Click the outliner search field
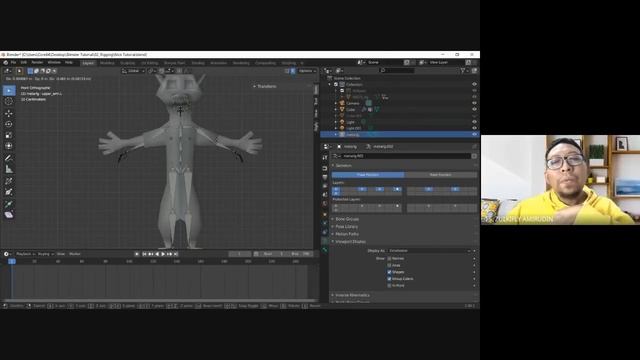 (397, 71)
